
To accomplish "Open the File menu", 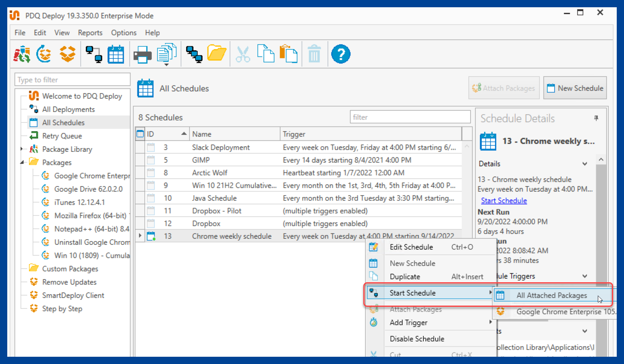I will pyautogui.click(x=20, y=33).
